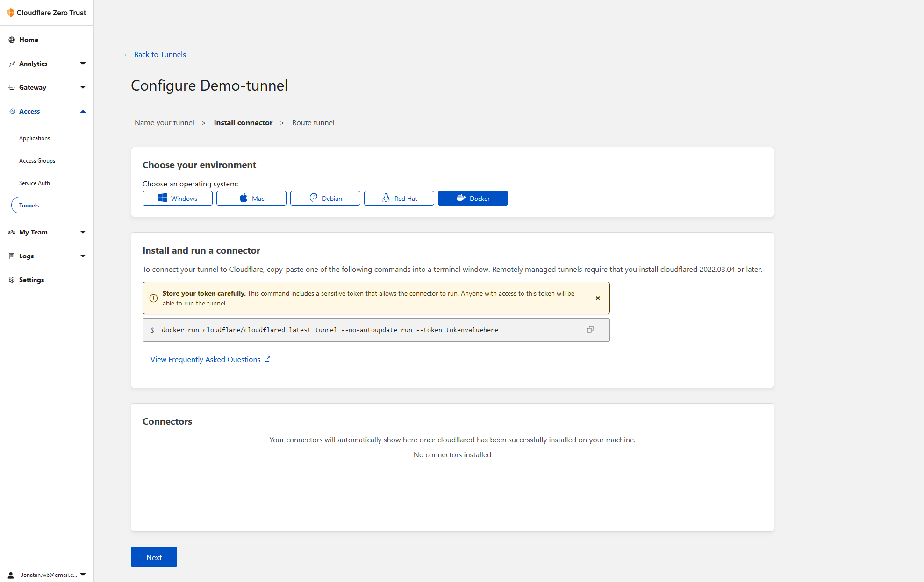Click the Gateway icon in sidebar
Image resolution: width=924 pixels, height=582 pixels.
(12, 87)
